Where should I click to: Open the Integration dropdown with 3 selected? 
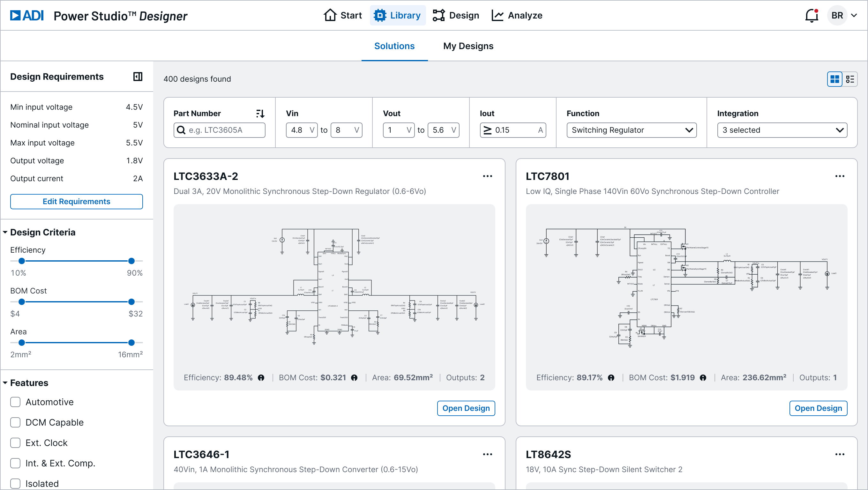click(782, 130)
